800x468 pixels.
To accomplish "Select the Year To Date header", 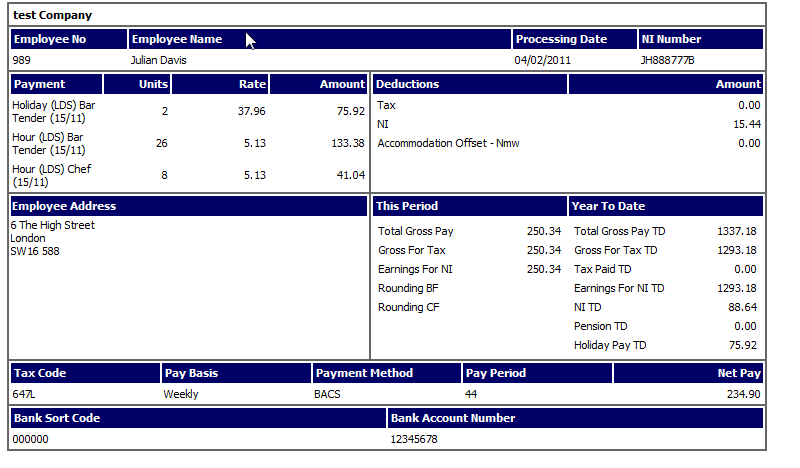I will tap(666, 206).
